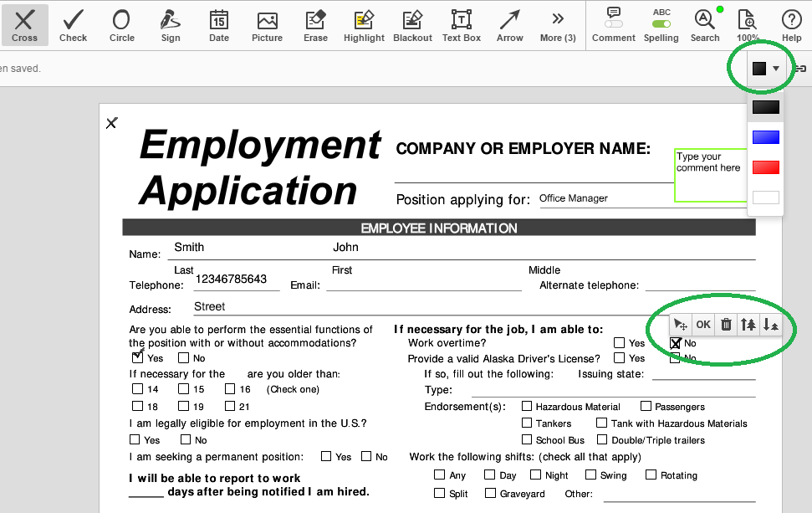This screenshot has height=513, width=812.
Task: Check No for seeking a permanent position
Action: tap(366, 456)
